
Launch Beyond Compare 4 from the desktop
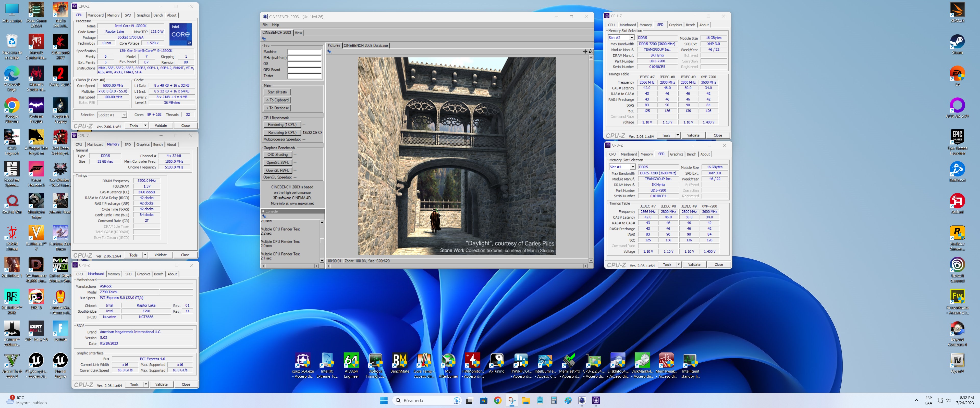[957, 334]
